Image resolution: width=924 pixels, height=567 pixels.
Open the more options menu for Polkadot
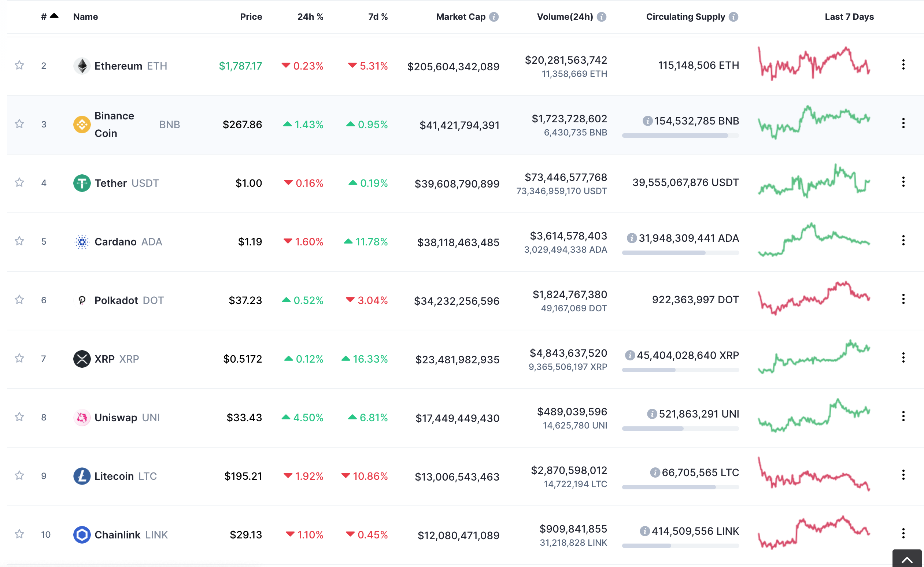903,299
